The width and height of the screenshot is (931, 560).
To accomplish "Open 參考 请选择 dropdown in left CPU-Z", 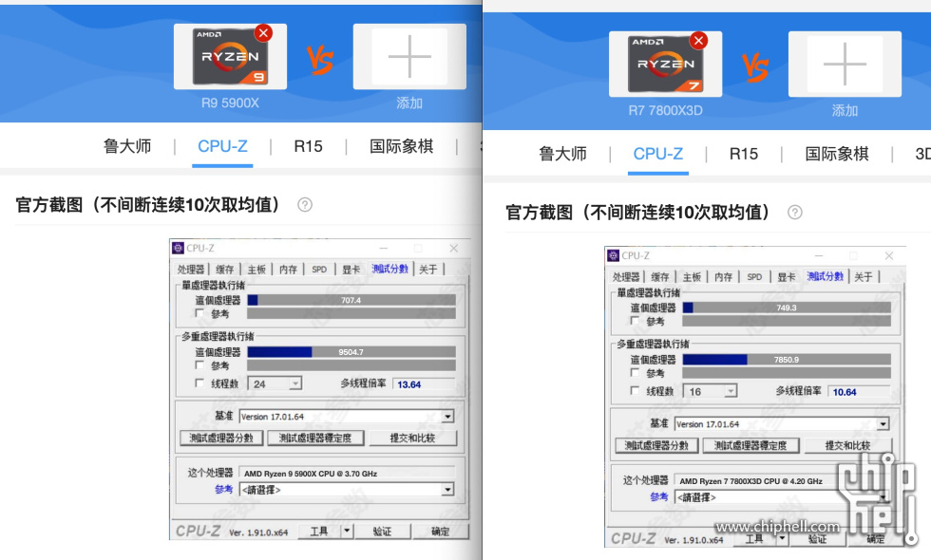I will [347, 490].
